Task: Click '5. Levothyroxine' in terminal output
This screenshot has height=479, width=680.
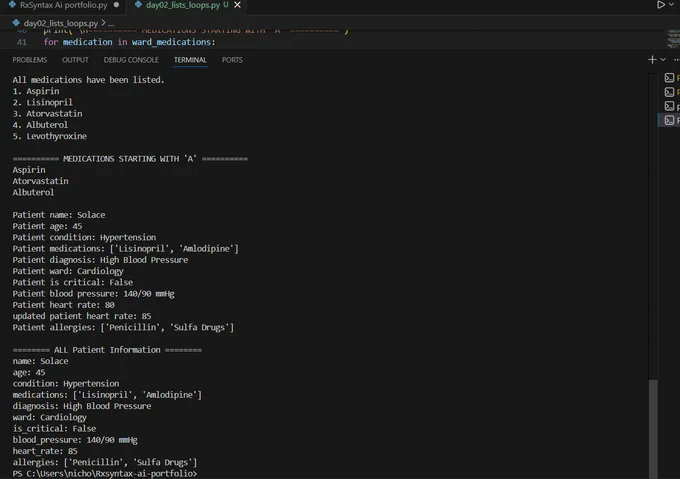Action: point(49,136)
